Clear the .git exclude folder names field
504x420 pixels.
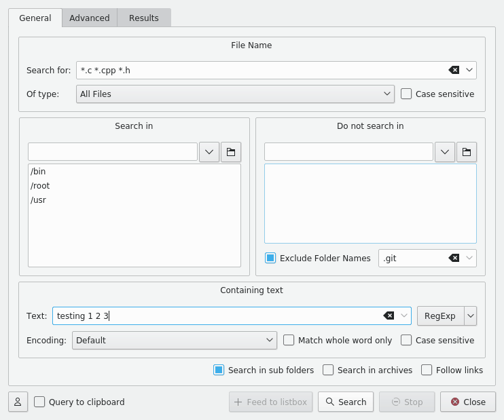pos(454,258)
